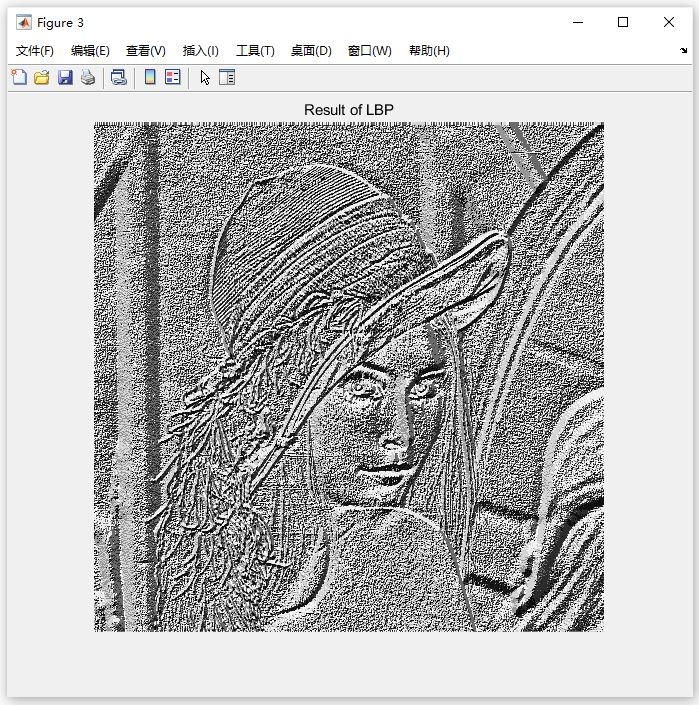The width and height of the screenshot is (699, 705).
Task: Click the New Figure toolbar icon
Action: (x=19, y=77)
